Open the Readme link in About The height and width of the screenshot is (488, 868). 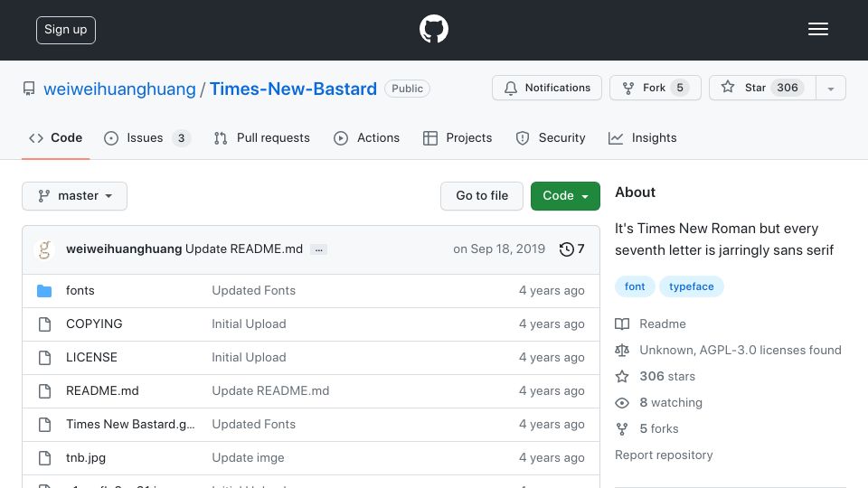[x=663, y=324]
